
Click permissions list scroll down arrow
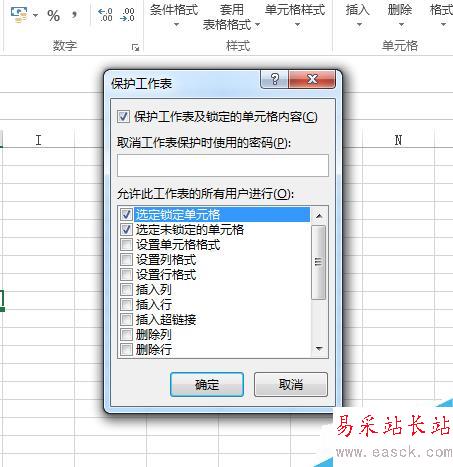(x=319, y=349)
